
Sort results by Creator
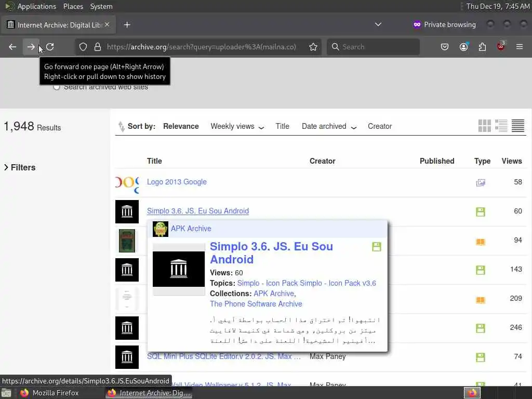[380, 126]
